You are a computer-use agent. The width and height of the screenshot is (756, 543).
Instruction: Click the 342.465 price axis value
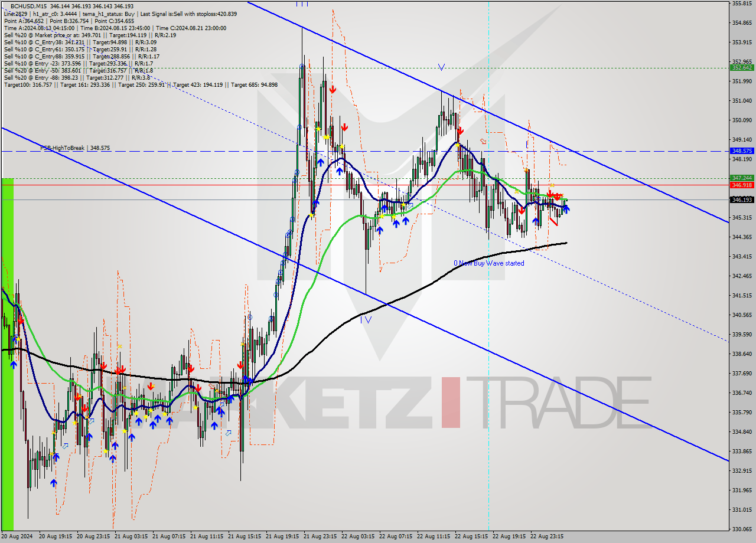point(742,276)
